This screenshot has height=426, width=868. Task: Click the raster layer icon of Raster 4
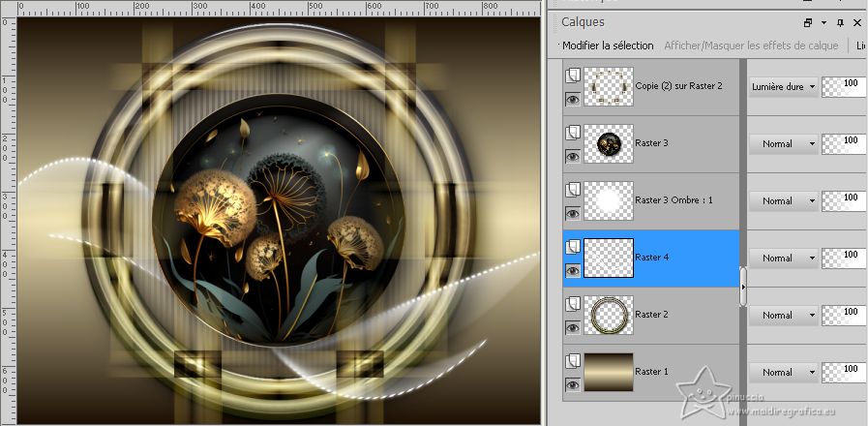(573, 247)
